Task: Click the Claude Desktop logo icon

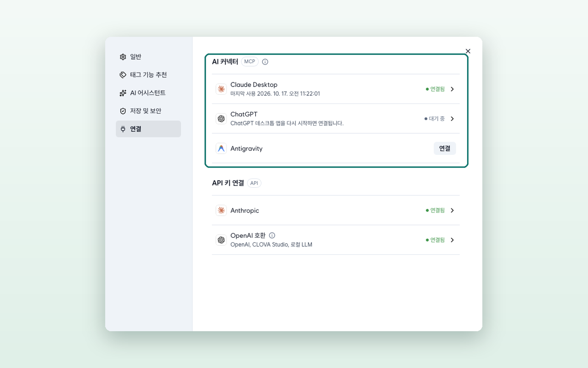Action: [221, 89]
